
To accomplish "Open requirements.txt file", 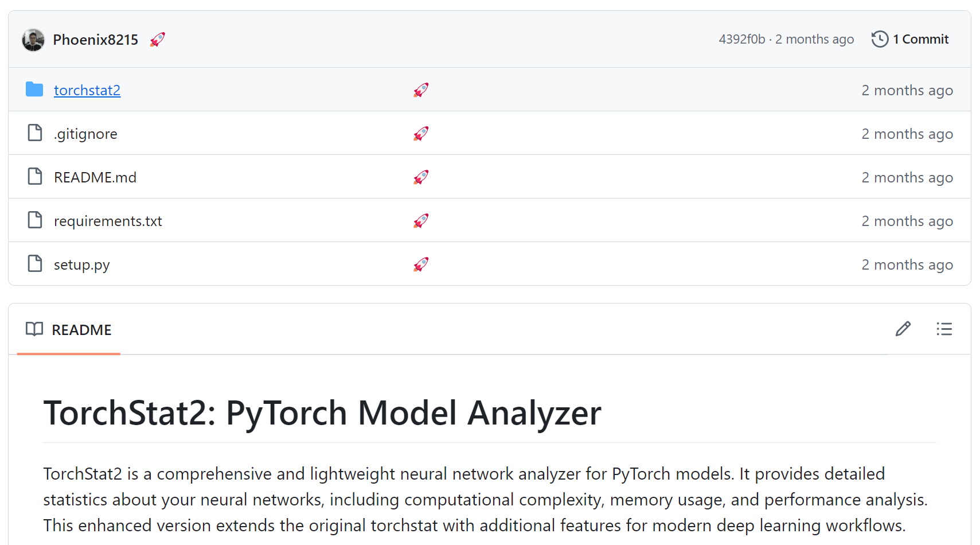I will point(108,221).
